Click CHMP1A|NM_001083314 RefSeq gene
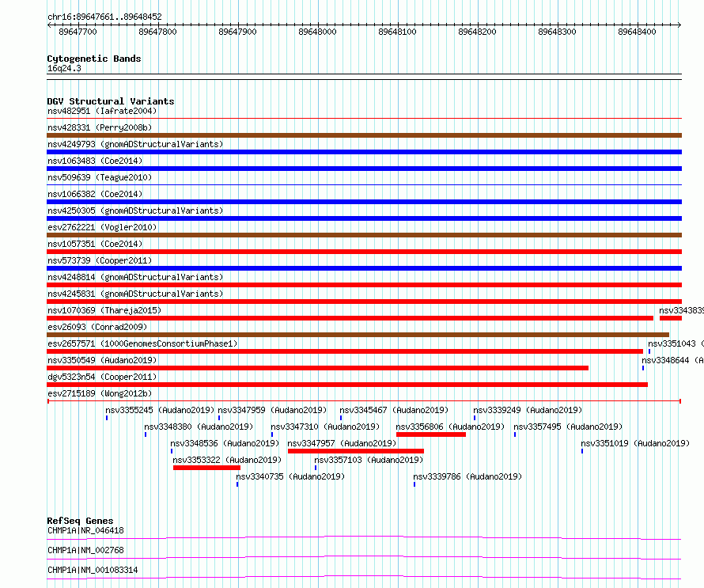 pos(93,570)
